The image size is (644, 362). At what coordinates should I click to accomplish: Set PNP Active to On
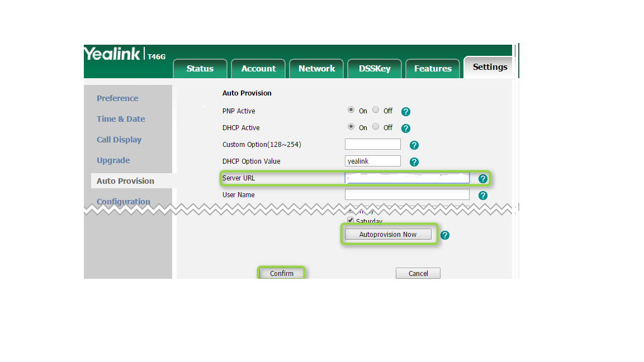(351, 110)
